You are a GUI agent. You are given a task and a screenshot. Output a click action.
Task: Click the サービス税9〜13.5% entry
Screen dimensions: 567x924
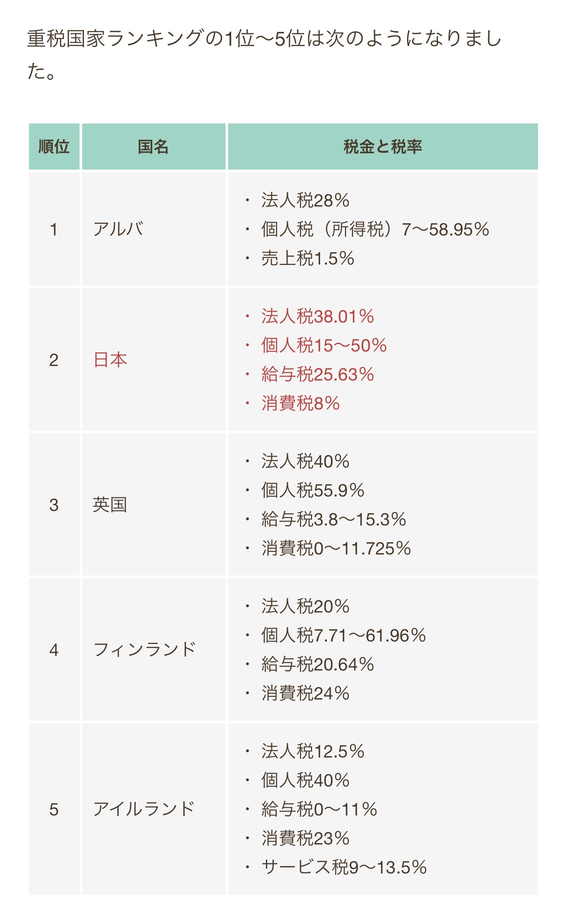pyautogui.click(x=344, y=867)
